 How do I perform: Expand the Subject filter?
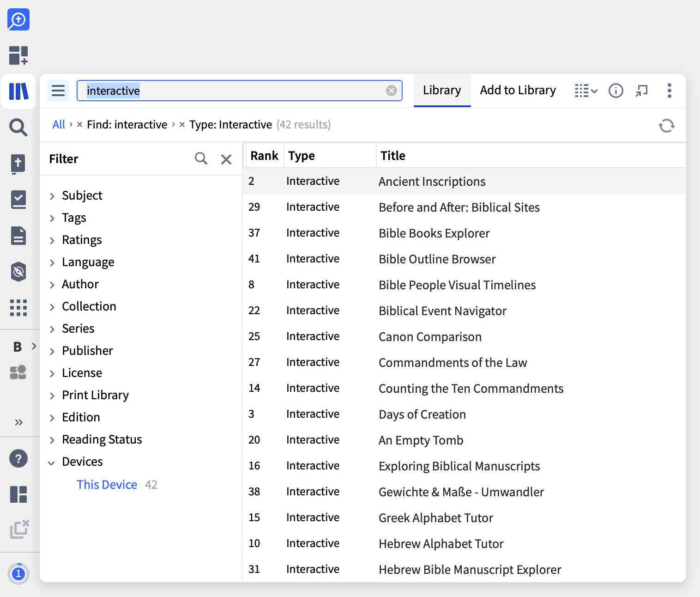pyautogui.click(x=52, y=196)
